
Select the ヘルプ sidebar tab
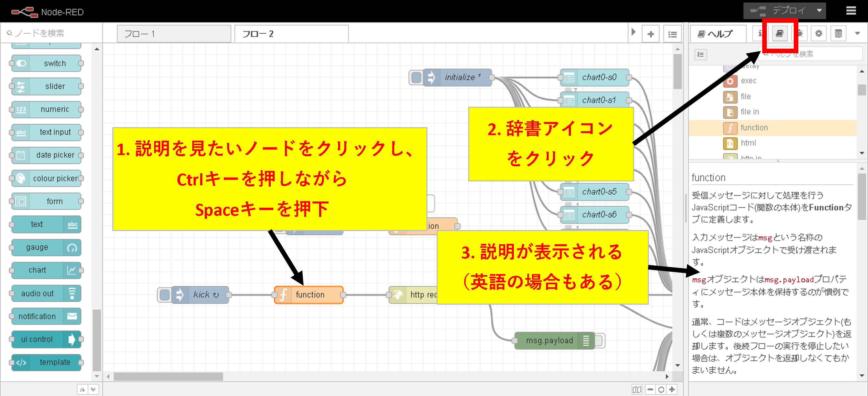tap(718, 34)
